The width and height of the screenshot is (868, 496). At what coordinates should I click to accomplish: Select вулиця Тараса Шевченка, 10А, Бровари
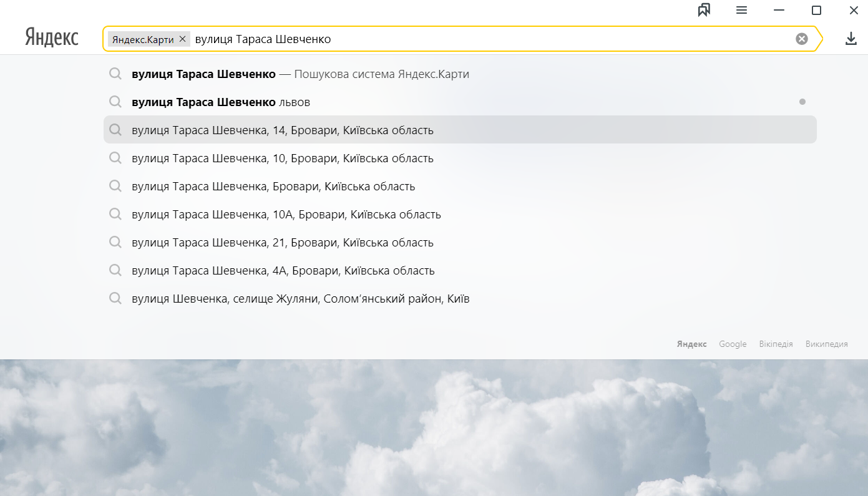pos(460,215)
